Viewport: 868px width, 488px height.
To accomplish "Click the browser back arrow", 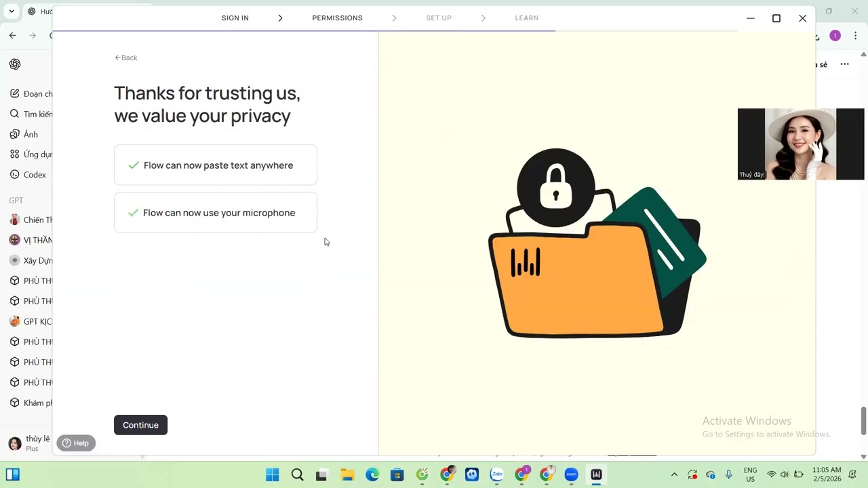I will (12, 35).
